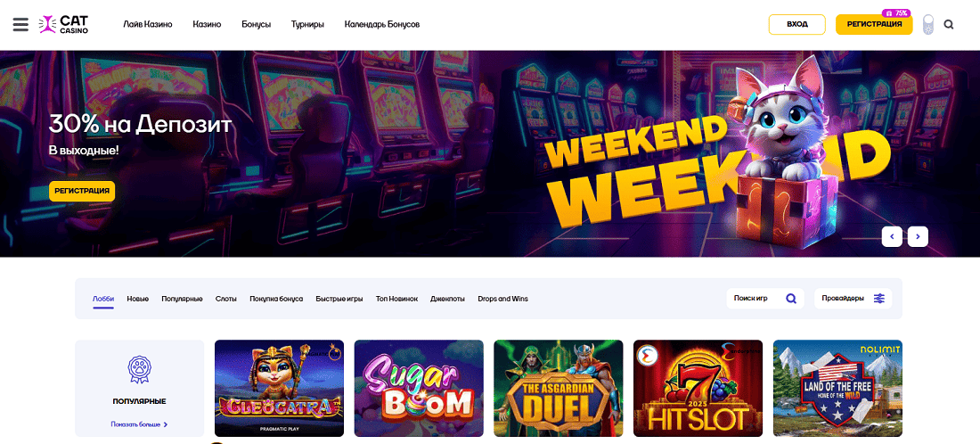Show next banner slide

918,236
